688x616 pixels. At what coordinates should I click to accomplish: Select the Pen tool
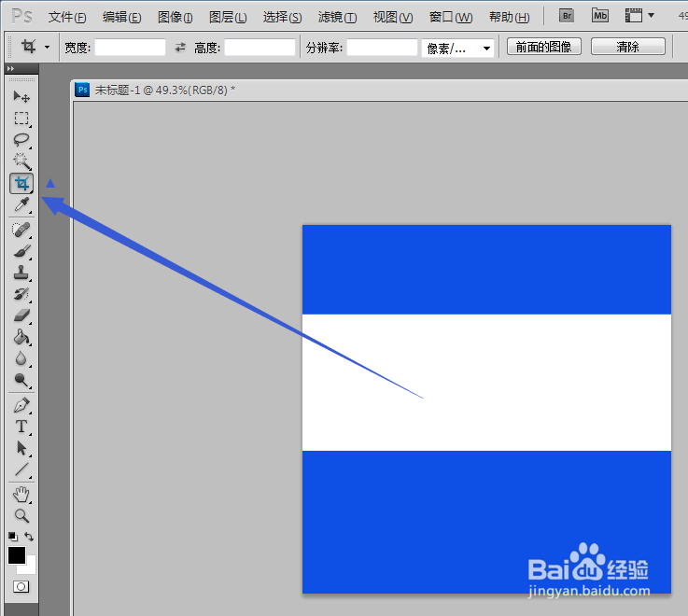21,405
